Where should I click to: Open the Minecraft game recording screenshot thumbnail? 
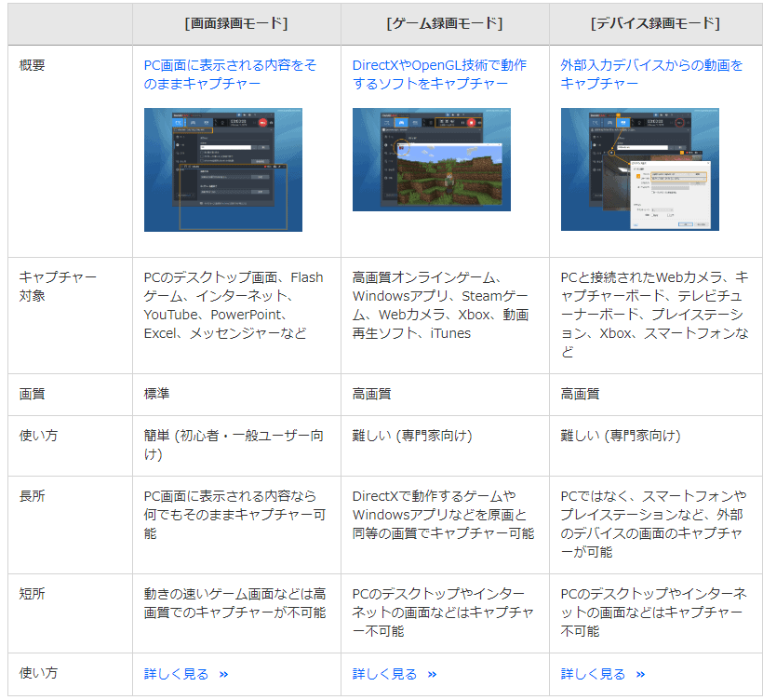431,159
